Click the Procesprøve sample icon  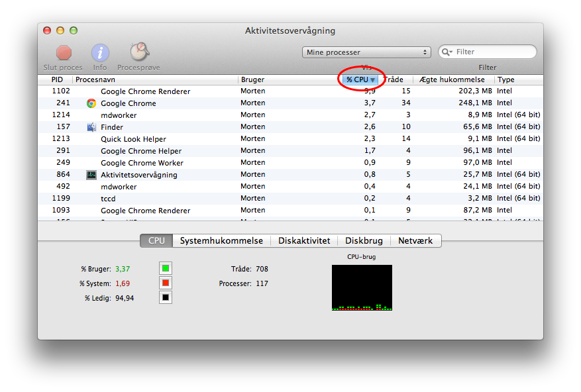[139, 52]
